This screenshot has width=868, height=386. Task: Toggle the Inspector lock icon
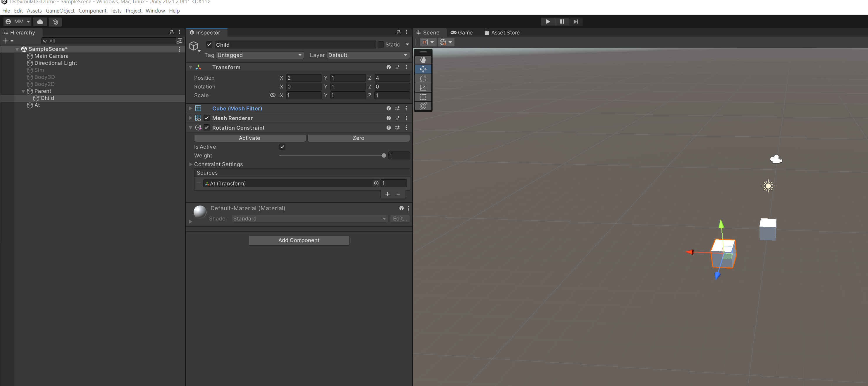tap(398, 32)
